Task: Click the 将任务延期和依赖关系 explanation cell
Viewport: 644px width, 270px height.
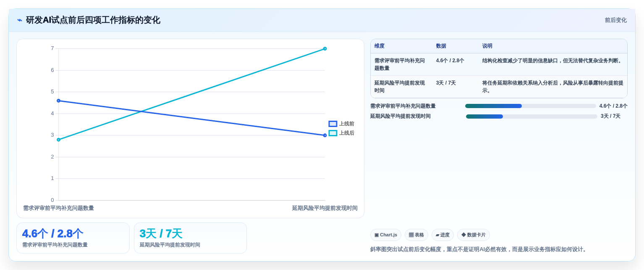Action: 552,87
